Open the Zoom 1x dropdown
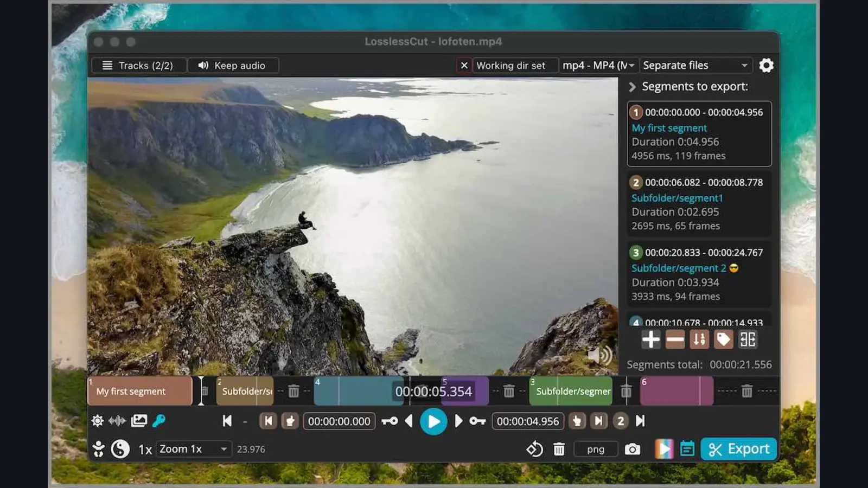Image resolution: width=868 pixels, height=488 pixels. (194, 449)
